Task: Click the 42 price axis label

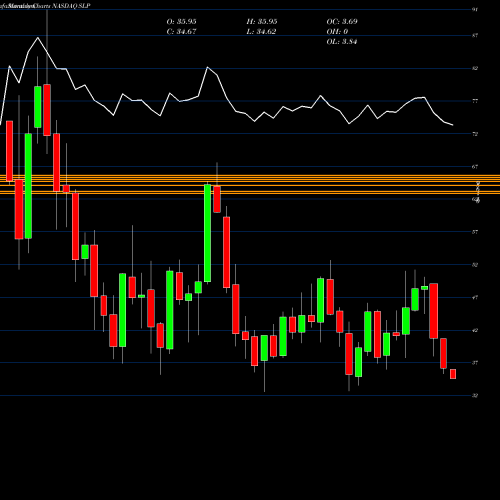Action: click(x=475, y=330)
